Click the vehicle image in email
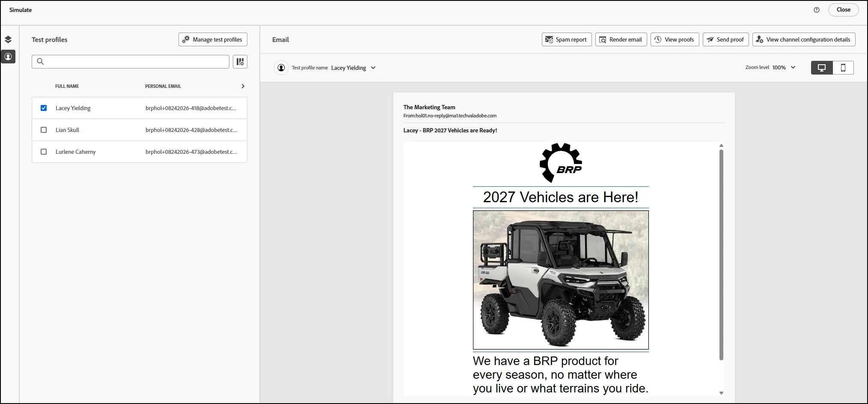 [x=561, y=280]
